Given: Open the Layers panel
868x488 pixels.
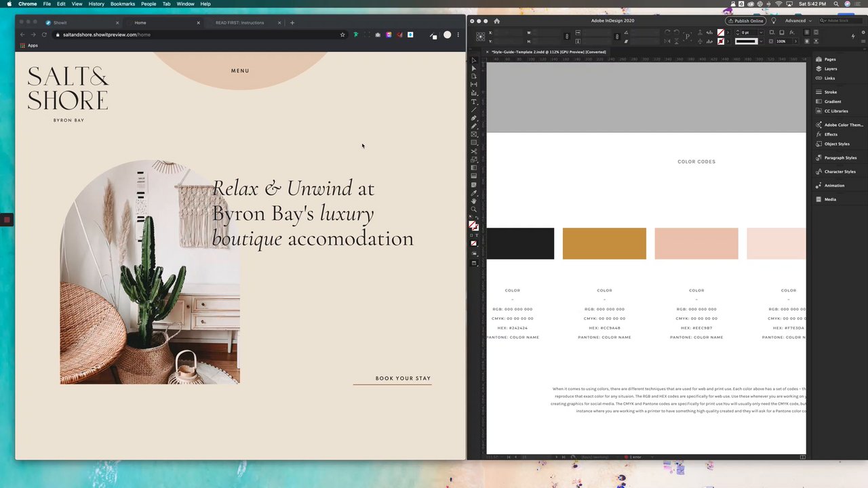Looking at the screenshot, I should (x=830, y=68).
